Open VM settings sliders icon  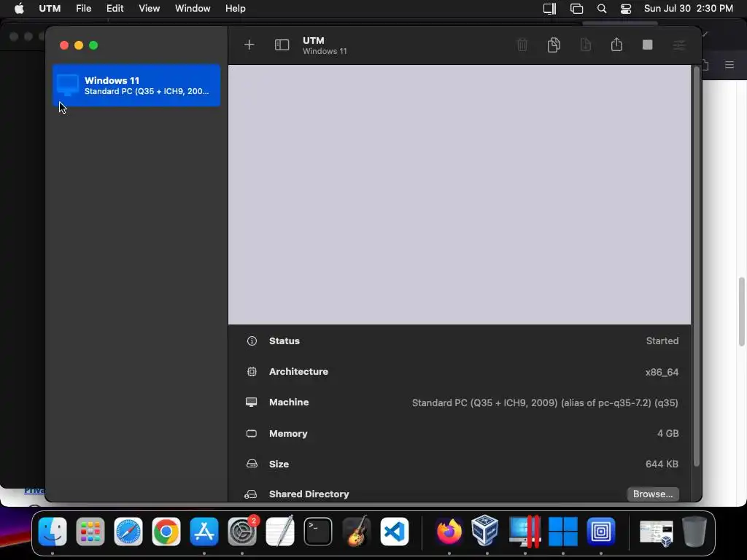pyautogui.click(x=679, y=45)
